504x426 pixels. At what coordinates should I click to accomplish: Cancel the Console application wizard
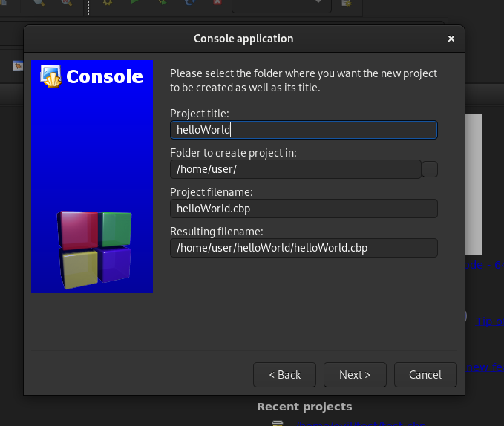point(425,375)
